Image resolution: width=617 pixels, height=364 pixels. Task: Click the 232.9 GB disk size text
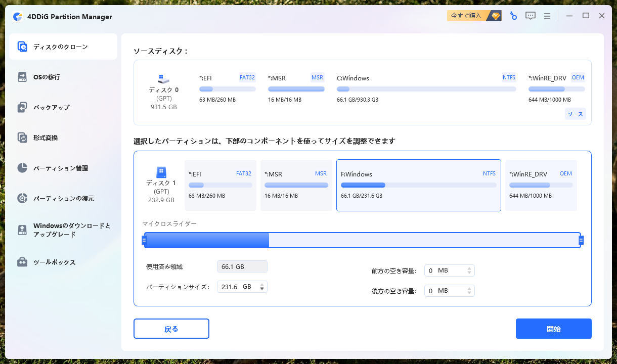(x=161, y=200)
